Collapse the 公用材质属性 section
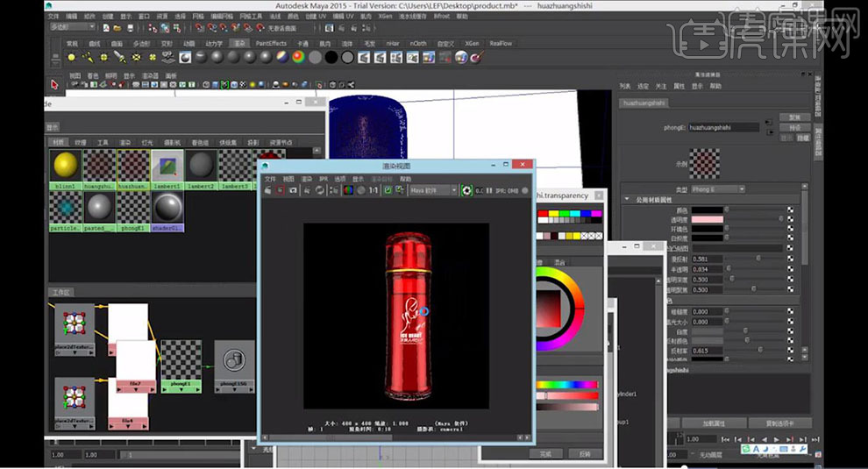Viewport: 868px width, 469px height. [x=627, y=199]
